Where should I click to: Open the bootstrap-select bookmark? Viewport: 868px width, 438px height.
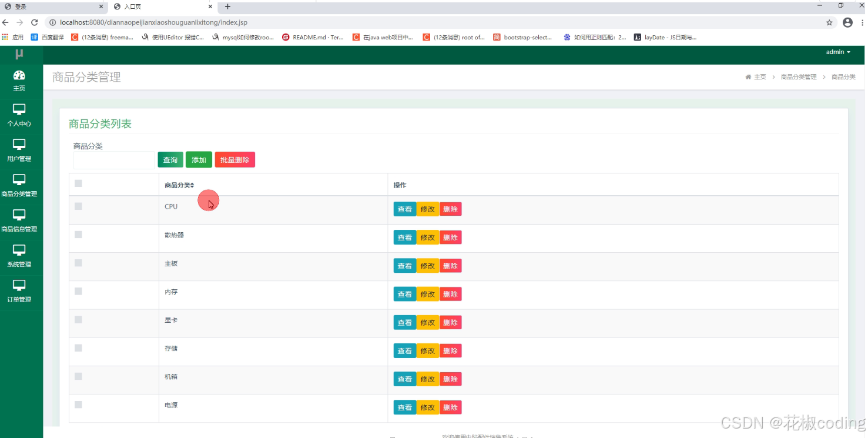click(x=523, y=37)
